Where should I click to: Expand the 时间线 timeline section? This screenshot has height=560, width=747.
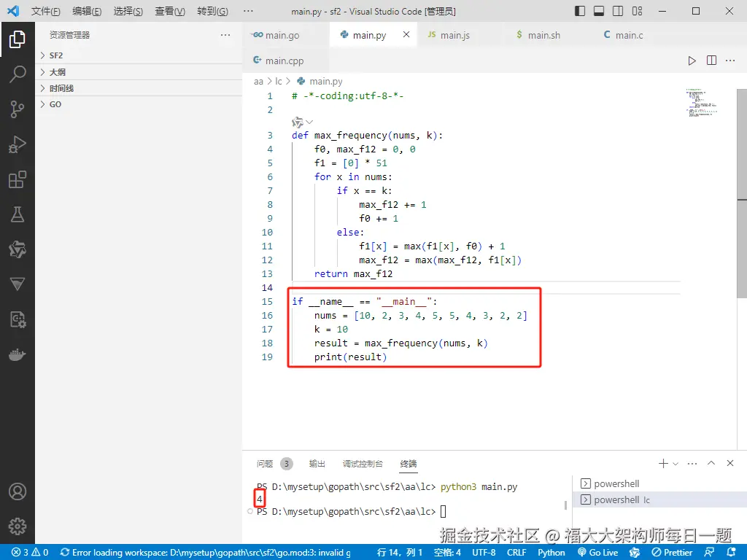[x=139, y=88]
